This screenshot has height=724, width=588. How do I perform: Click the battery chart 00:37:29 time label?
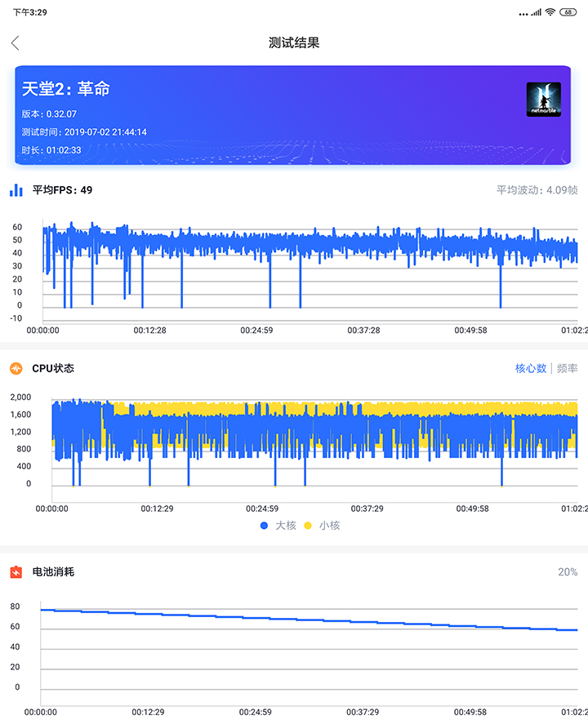[x=363, y=713]
